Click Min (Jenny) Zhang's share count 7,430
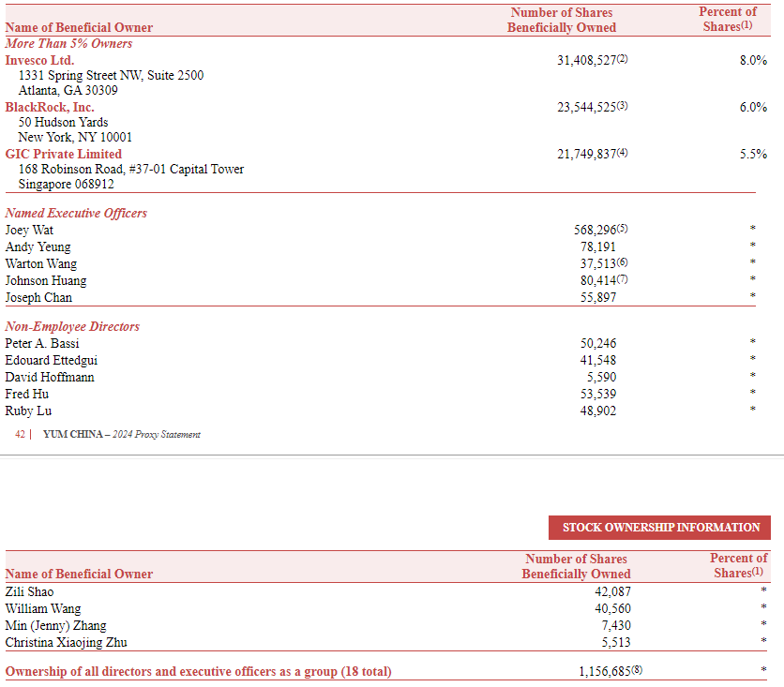The height and width of the screenshot is (687, 784). [x=616, y=626]
